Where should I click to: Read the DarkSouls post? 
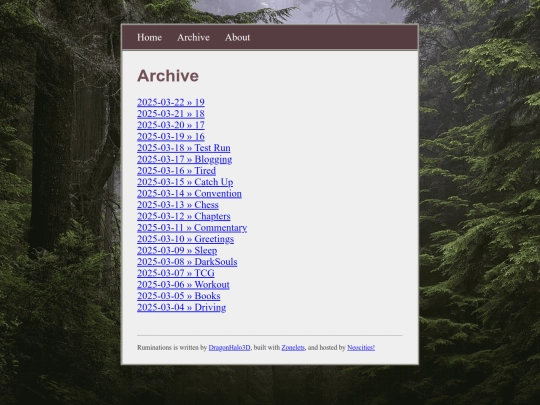coord(187,262)
